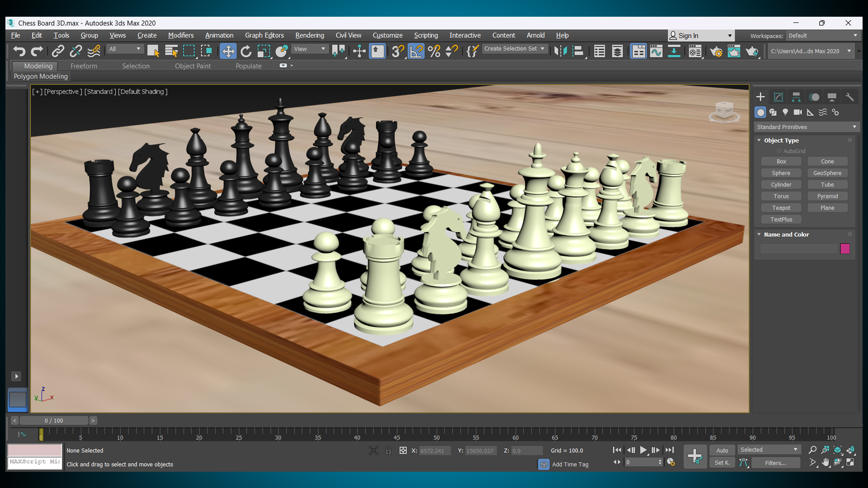The height and width of the screenshot is (488, 868).
Task: Open the Standard Primitives dropdown
Action: click(807, 127)
